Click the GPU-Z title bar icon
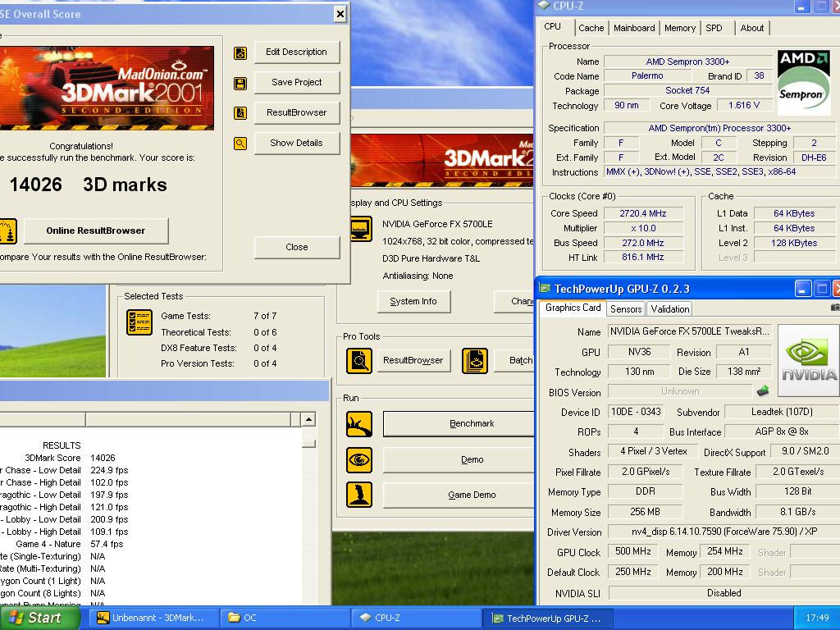Image resolution: width=840 pixels, height=630 pixels. click(545, 289)
